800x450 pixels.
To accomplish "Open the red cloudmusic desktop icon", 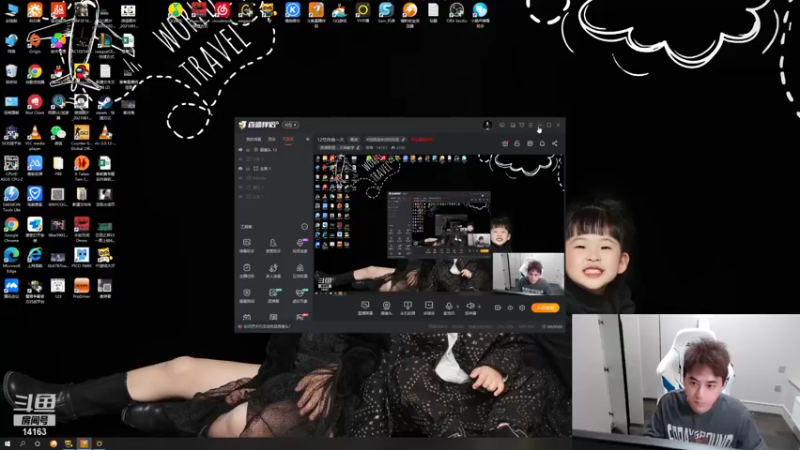I will coord(222,13).
